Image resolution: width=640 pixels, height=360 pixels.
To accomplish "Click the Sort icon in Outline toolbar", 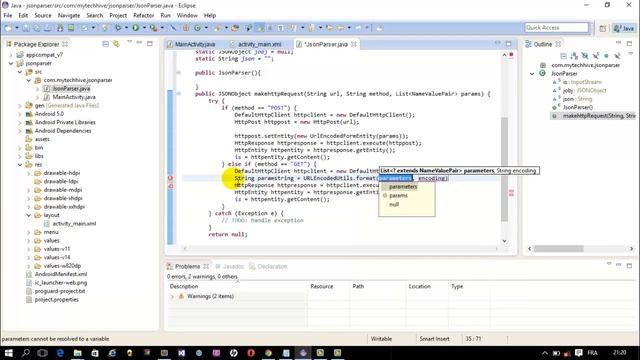I will [x=574, y=56].
